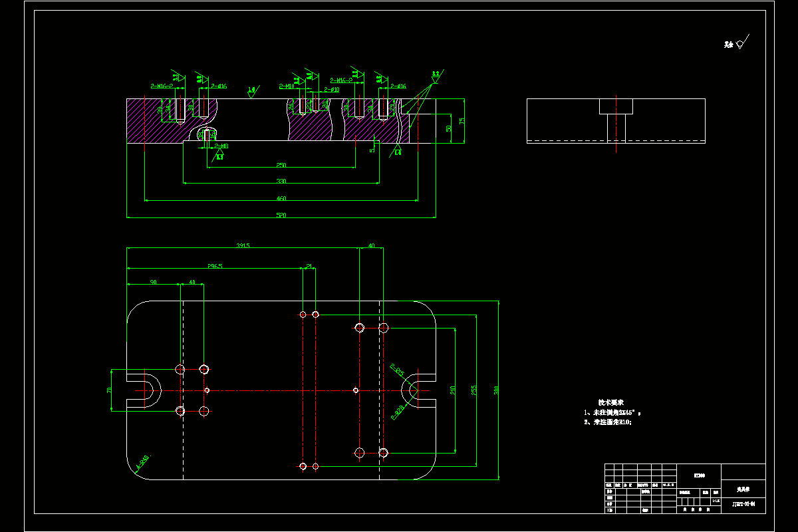Image resolution: width=798 pixels, height=532 pixels.
Task: Select the 4-R40 corner radius callout
Action: (142, 462)
